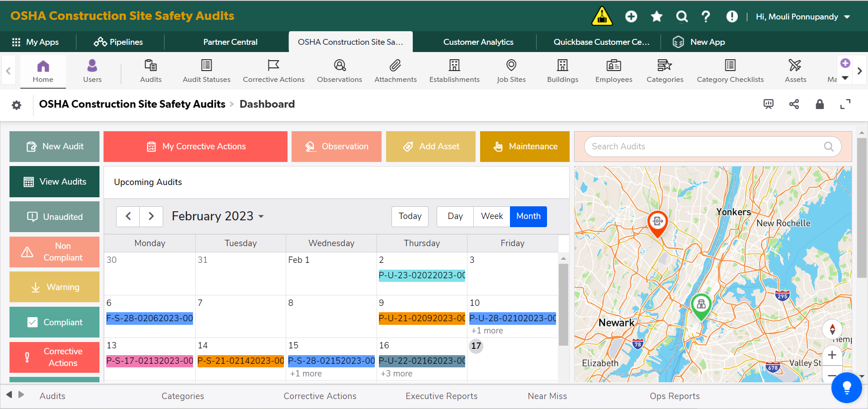Go to next month in calendar

[151, 216]
